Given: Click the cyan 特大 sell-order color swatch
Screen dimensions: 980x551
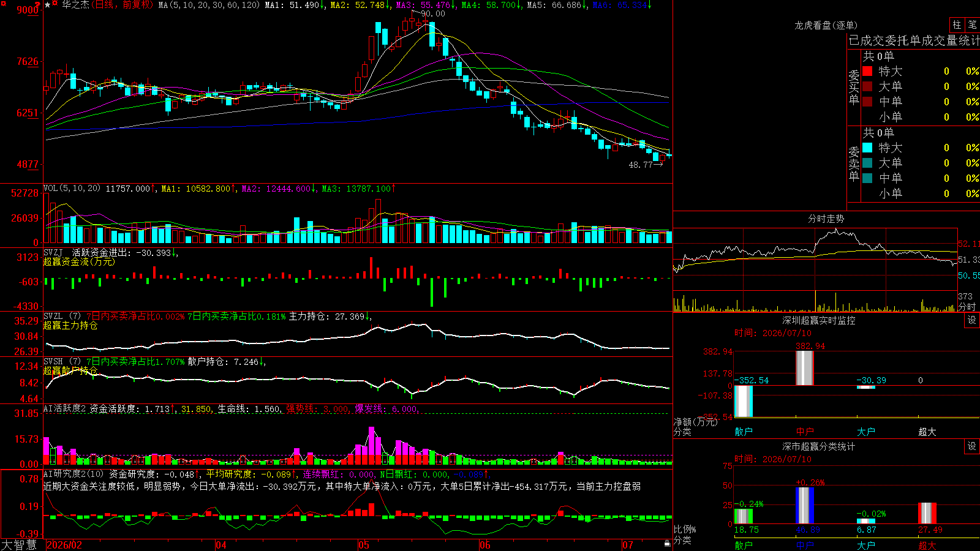Looking at the screenshot, I should click(867, 148).
